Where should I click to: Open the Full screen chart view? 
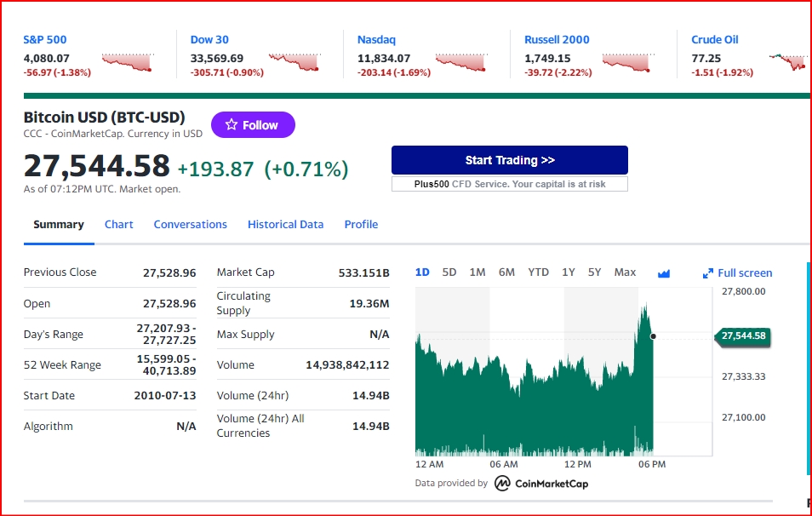(x=737, y=273)
